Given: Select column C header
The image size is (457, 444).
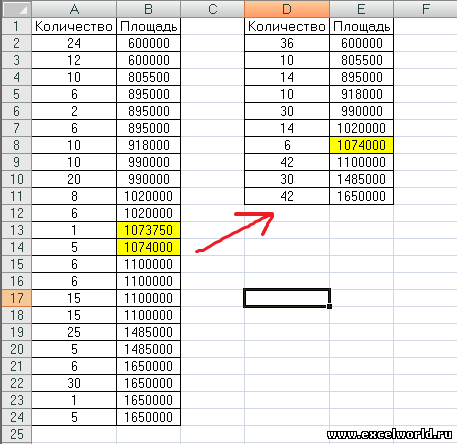Looking at the screenshot, I should 212,9.
